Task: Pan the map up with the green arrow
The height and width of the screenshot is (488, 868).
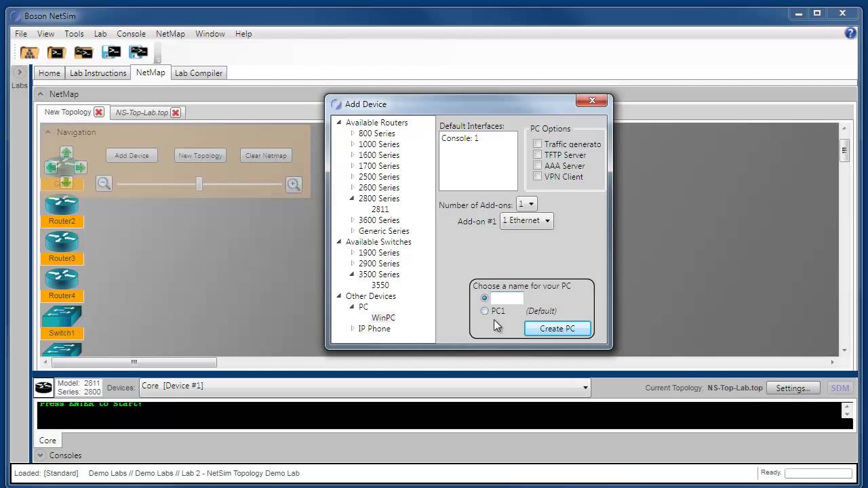Action: pos(66,152)
